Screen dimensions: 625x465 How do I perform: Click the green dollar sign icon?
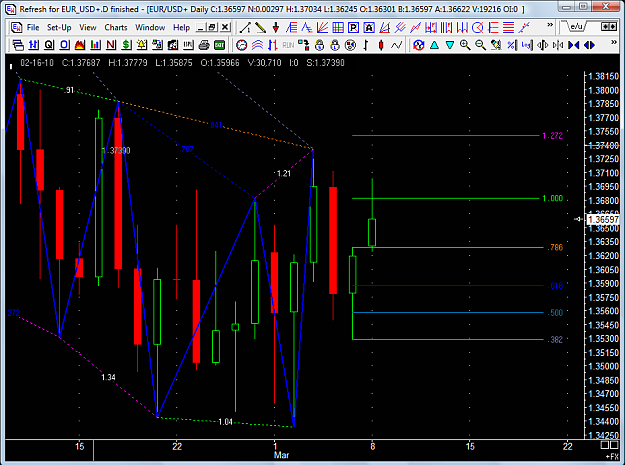(126, 45)
